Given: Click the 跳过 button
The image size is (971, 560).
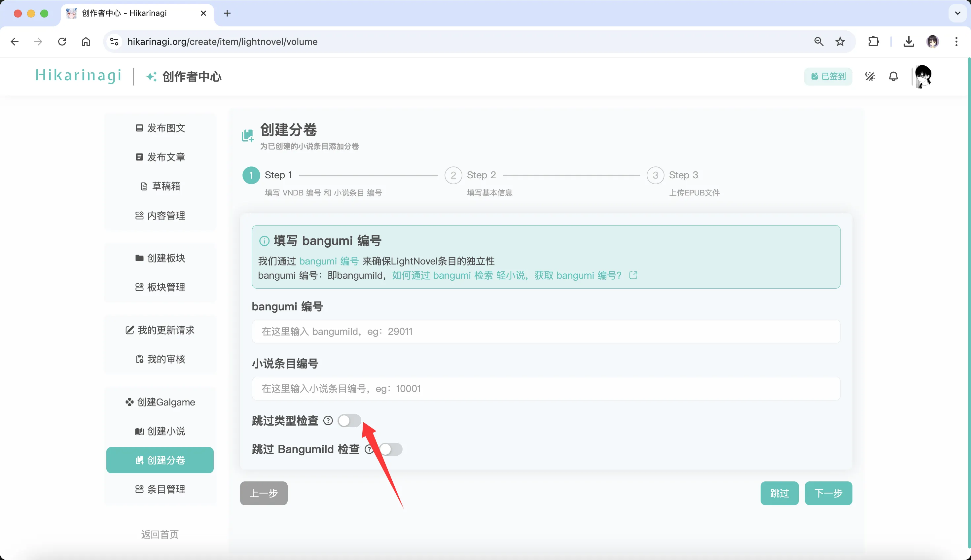Looking at the screenshot, I should pos(779,493).
